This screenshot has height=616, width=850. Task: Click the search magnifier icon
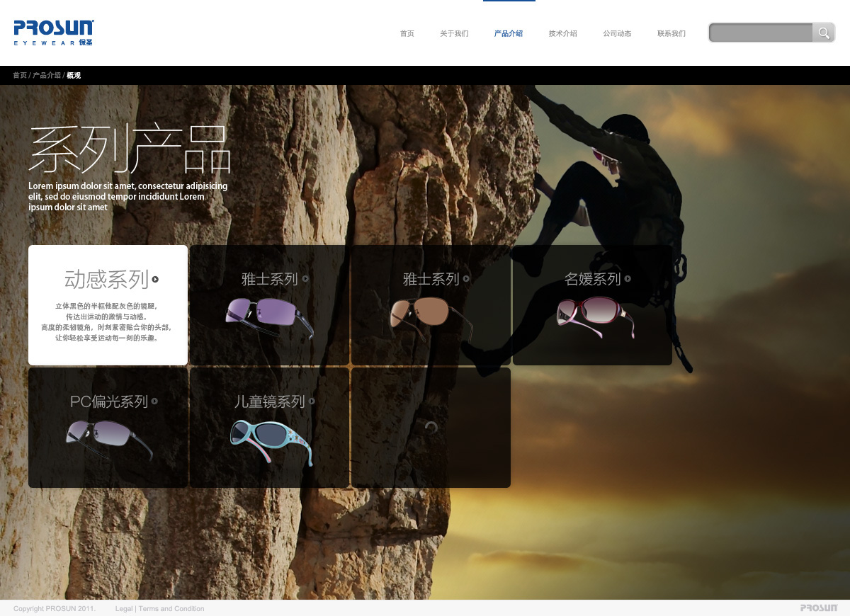823,33
